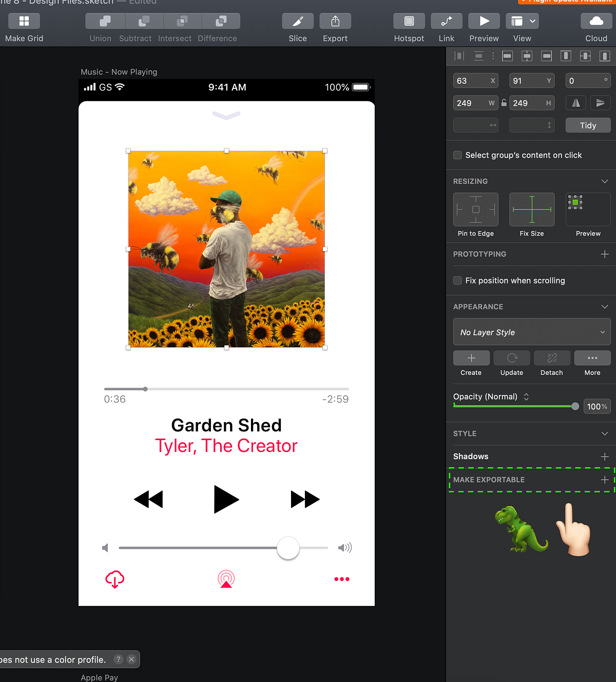
Task: Open the Opacity blend mode stepper
Action: click(526, 396)
